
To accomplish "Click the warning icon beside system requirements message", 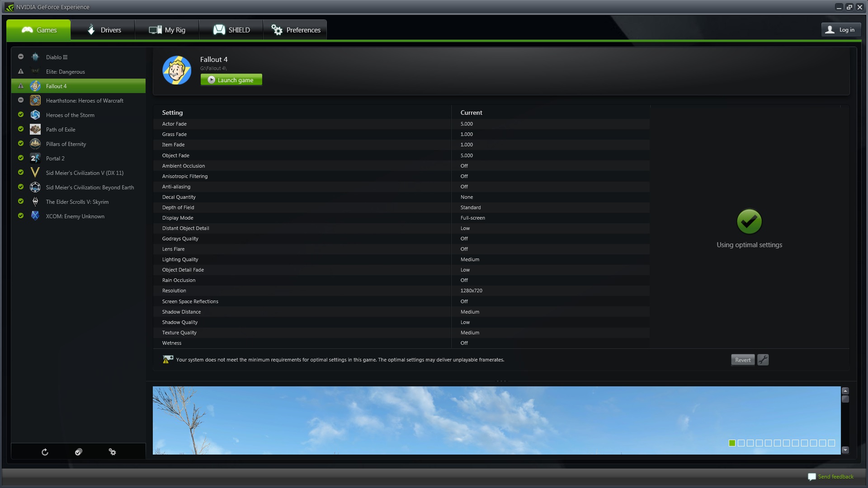I will click(x=168, y=359).
